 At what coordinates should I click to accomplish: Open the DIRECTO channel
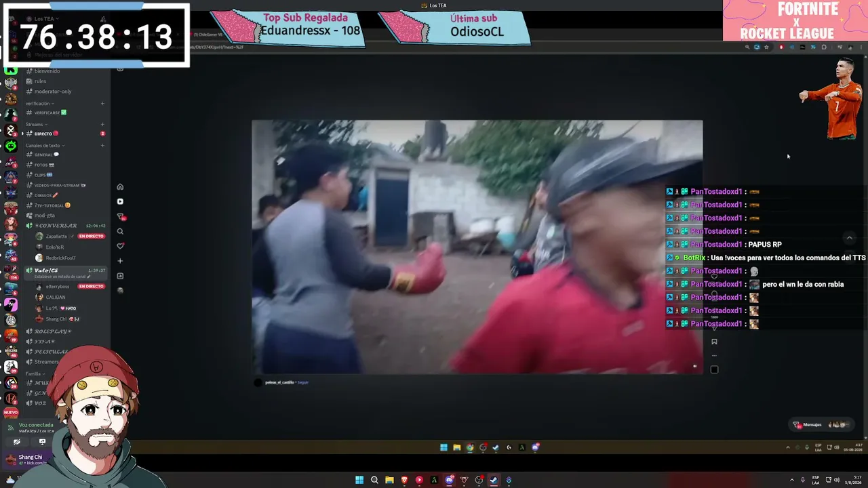pos(65,134)
